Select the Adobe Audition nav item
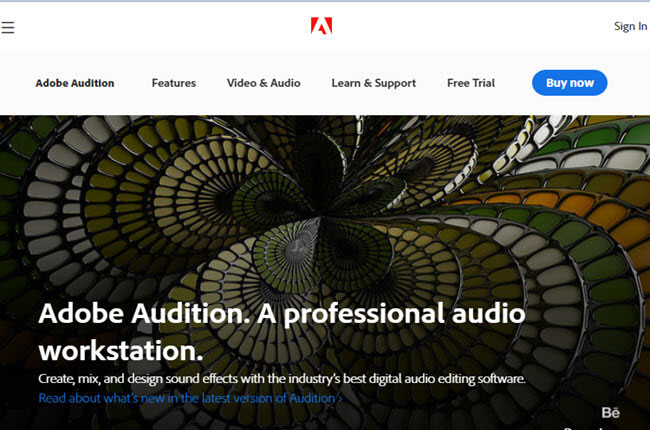Screen dimensions: 650x430 click(75, 83)
